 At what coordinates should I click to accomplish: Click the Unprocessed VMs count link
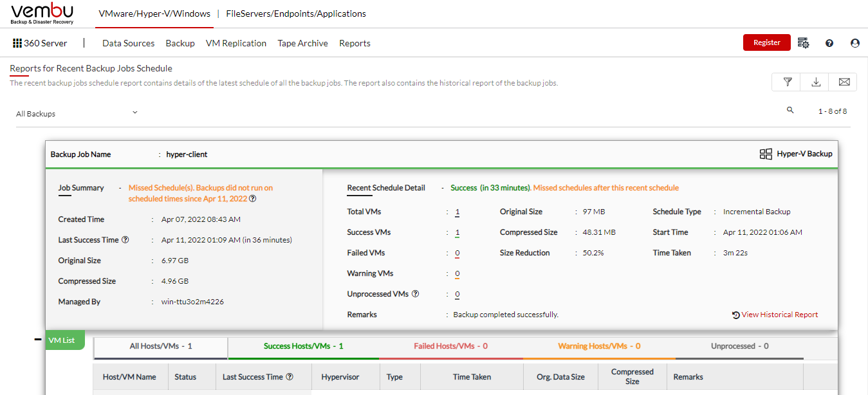[x=457, y=295]
